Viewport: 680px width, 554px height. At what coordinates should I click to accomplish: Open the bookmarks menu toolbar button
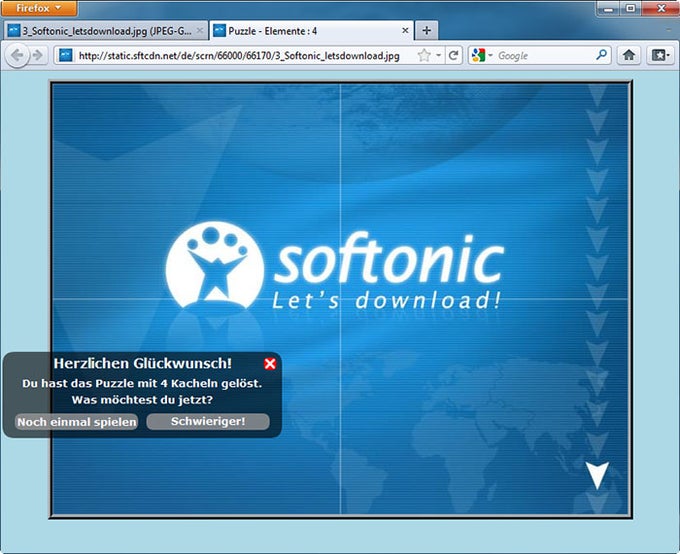(660, 56)
